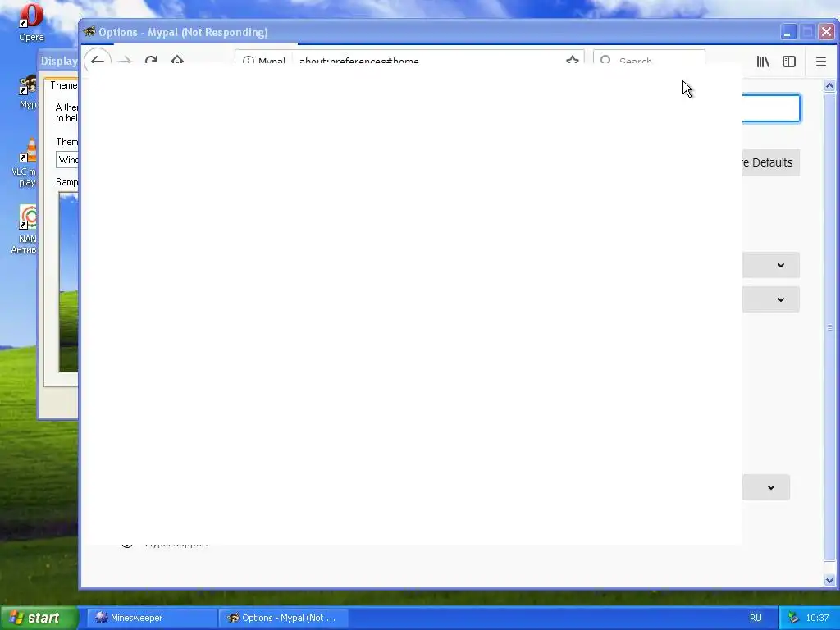Switch to Minesweeper from the taskbar

(x=151, y=618)
